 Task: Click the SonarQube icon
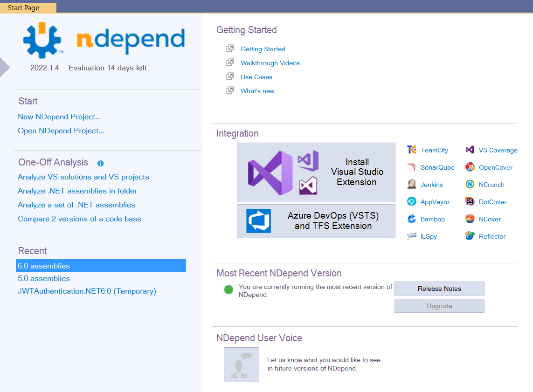tap(412, 167)
